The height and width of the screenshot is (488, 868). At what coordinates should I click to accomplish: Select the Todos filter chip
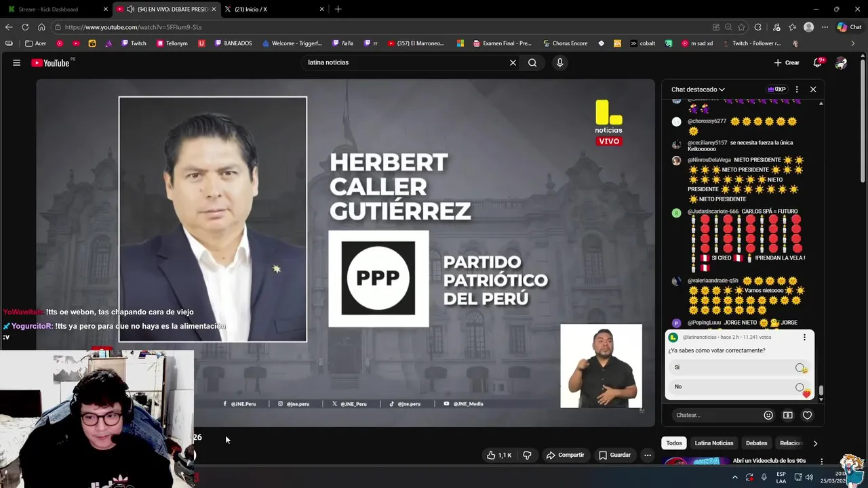coord(674,443)
